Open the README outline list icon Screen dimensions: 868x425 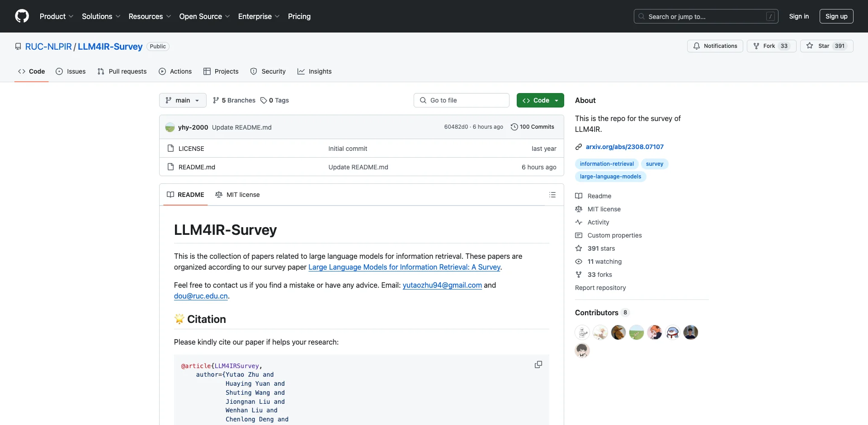coord(552,195)
